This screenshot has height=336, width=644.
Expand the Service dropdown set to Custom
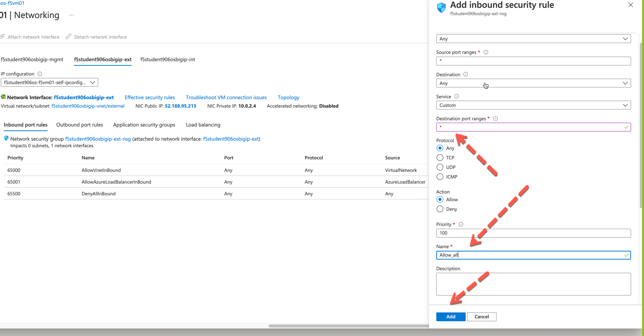coord(533,105)
